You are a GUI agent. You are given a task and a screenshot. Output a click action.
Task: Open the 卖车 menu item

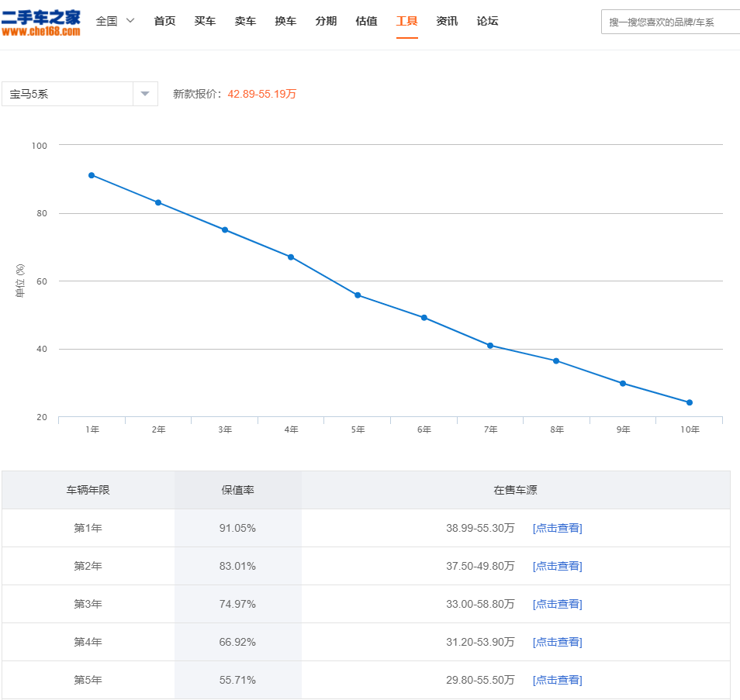245,21
